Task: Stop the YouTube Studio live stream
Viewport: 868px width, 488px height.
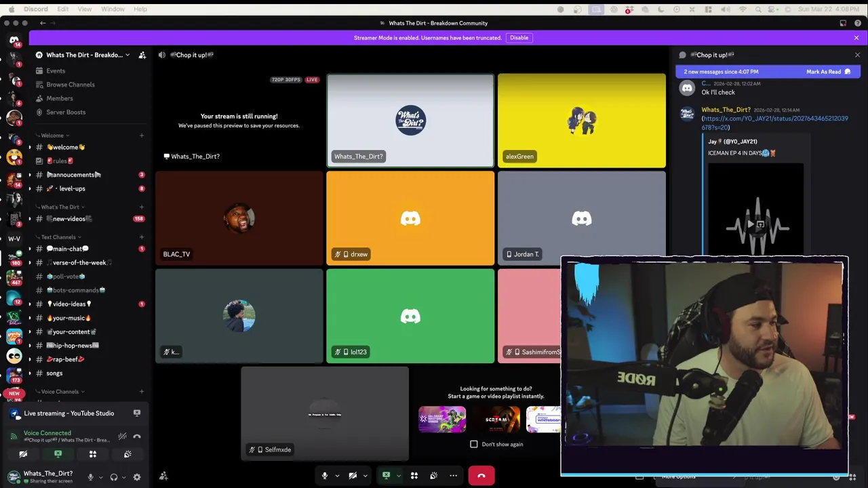Action: 137,413
